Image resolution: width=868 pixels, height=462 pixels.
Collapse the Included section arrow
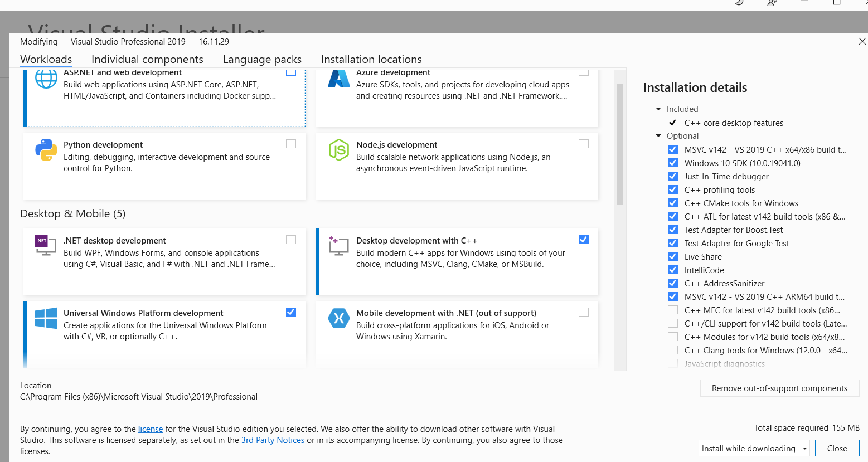[x=658, y=109]
